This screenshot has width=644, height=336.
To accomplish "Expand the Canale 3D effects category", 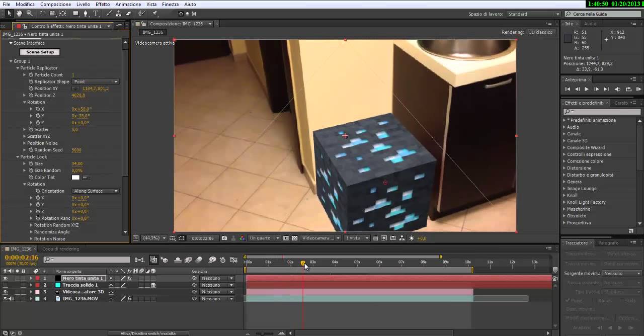I will [565, 141].
